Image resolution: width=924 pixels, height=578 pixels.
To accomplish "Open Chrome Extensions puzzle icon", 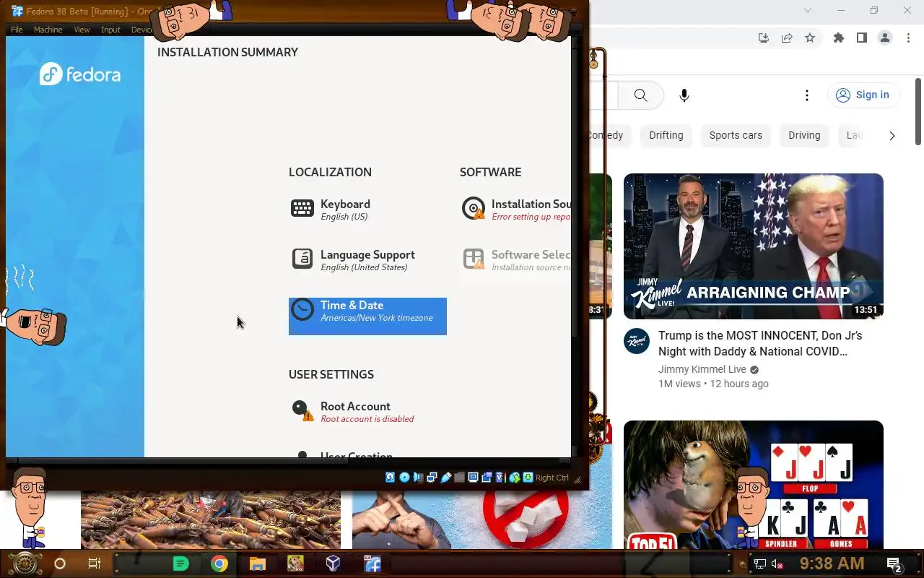I will point(839,38).
